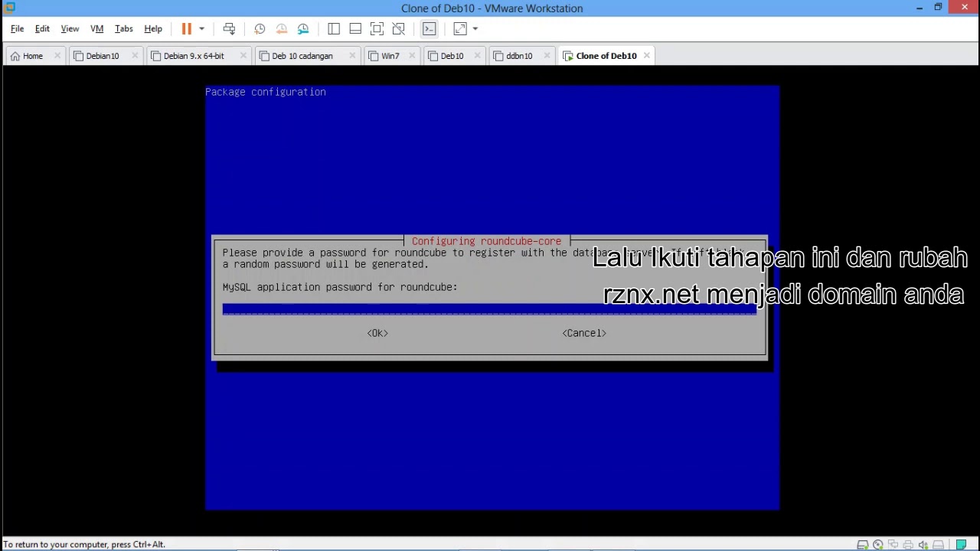Close the Deb10 tab

pyautogui.click(x=478, y=56)
